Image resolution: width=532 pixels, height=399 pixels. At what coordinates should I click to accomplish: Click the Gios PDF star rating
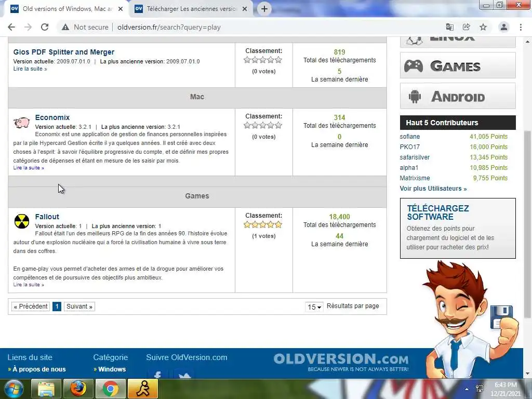coord(263,60)
